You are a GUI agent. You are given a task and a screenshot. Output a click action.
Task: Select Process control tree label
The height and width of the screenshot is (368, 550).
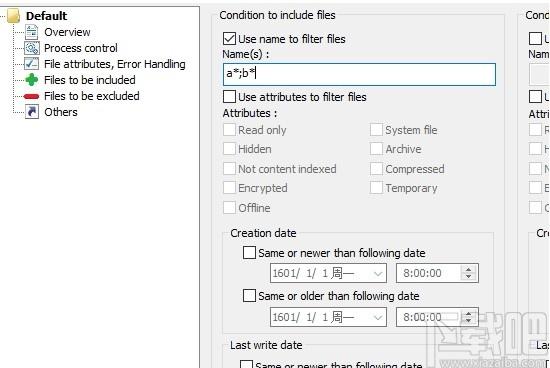[81, 48]
